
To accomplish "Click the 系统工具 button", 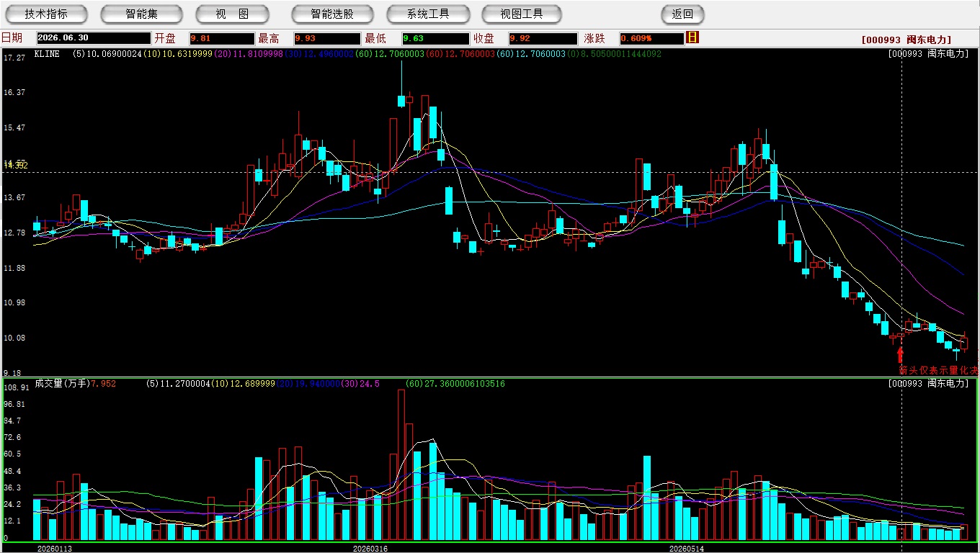I will point(428,14).
